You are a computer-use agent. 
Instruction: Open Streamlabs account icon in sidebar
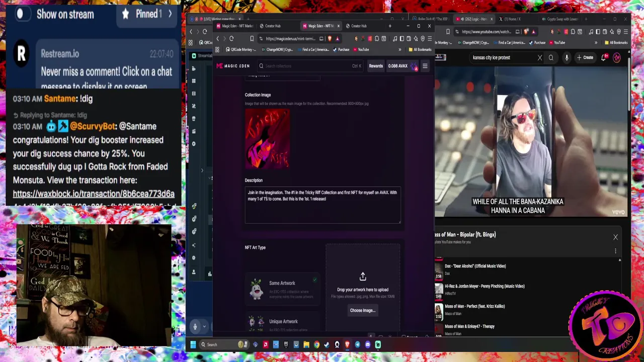click(x=194, y=272)
